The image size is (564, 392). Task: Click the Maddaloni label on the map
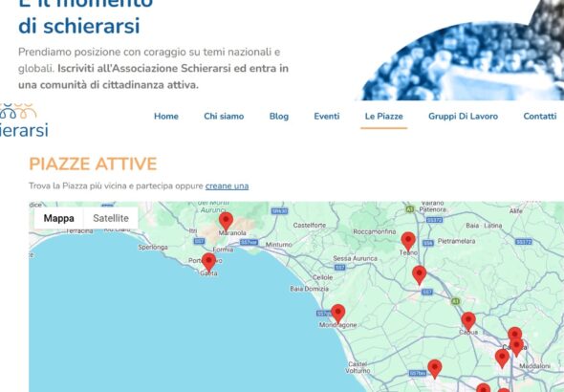pyautogui.click(x=535, y=366)
